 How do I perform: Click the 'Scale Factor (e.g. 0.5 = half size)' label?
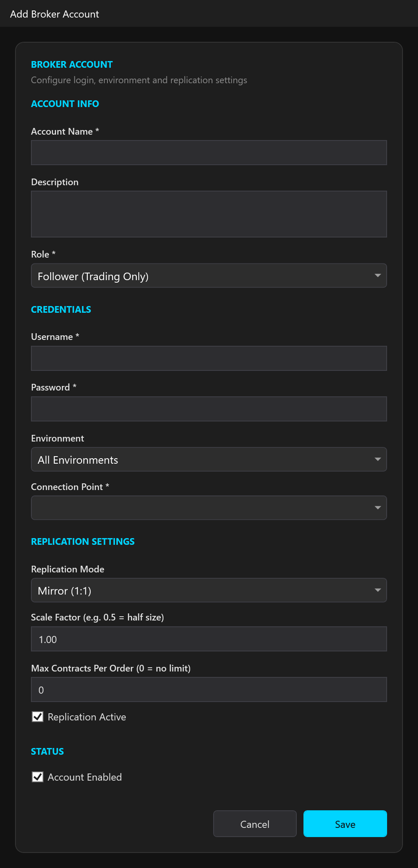click(x=97, y=617)
